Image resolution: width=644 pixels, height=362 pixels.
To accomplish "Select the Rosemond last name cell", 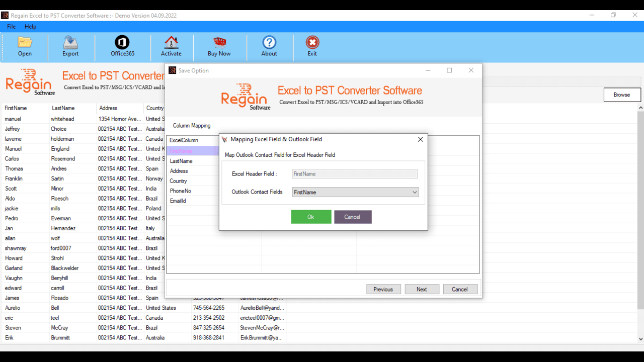I will [x=63, y=159].
